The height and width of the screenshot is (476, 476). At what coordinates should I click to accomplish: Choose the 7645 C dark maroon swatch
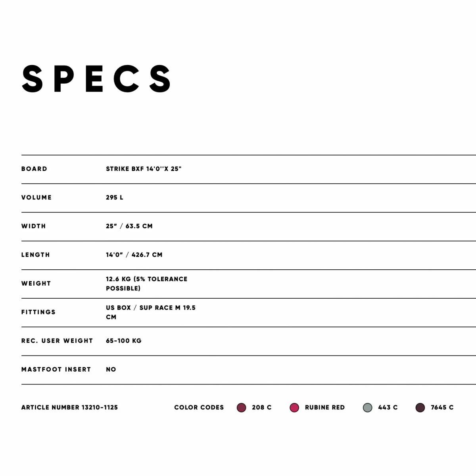[x=420, y=408]
